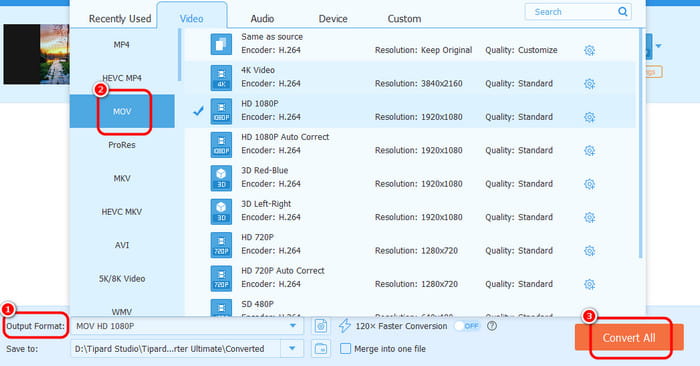
Task: Choose the 4K Video preset name
Action: [x=258, y=70]
